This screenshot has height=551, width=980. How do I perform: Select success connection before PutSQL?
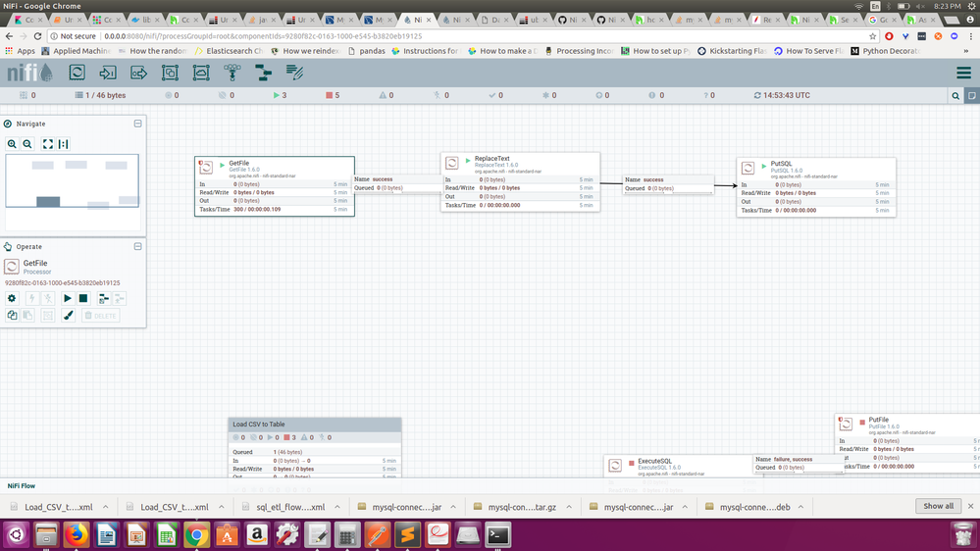(668, 183)
